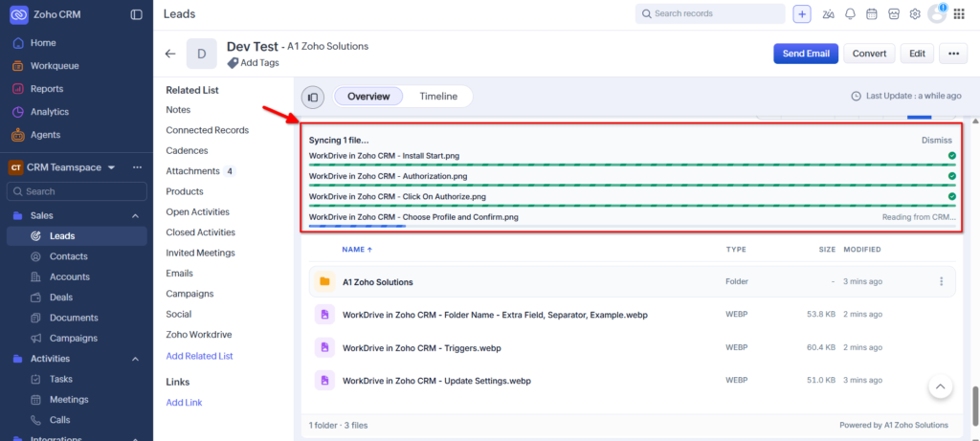Jump to Cadences related list
980x441 pixels.
[187, 150]
